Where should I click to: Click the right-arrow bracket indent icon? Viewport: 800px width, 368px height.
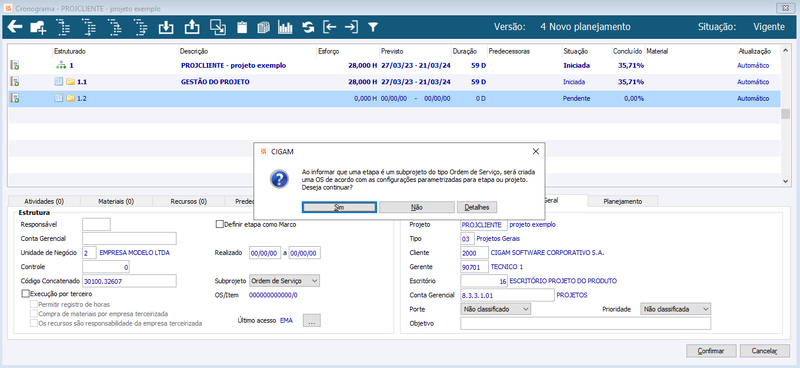pyautogui.click(x=351, y=28)
